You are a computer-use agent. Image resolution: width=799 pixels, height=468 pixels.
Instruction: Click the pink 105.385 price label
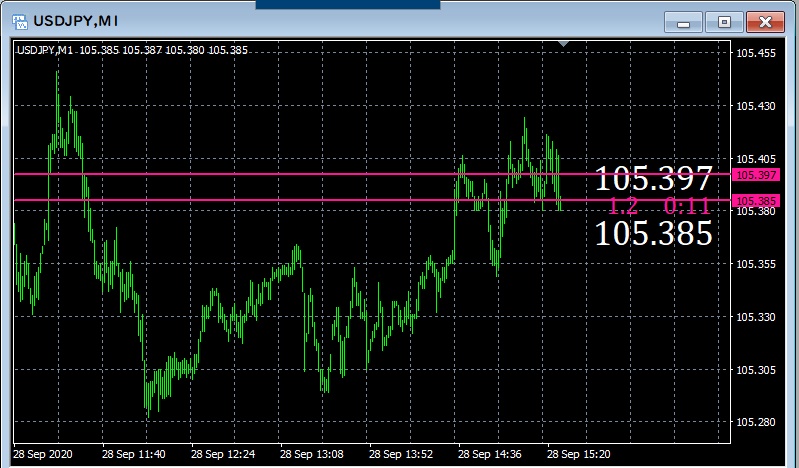756,200
